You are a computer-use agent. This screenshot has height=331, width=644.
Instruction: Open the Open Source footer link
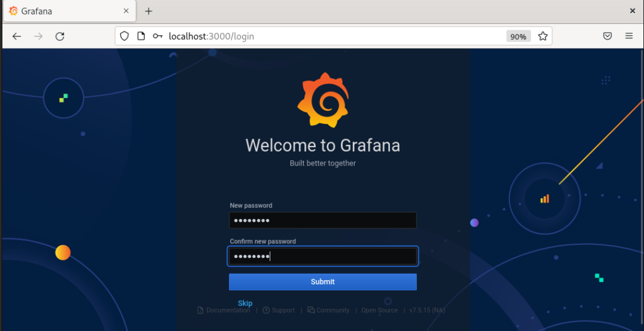(x=379, y=310)
